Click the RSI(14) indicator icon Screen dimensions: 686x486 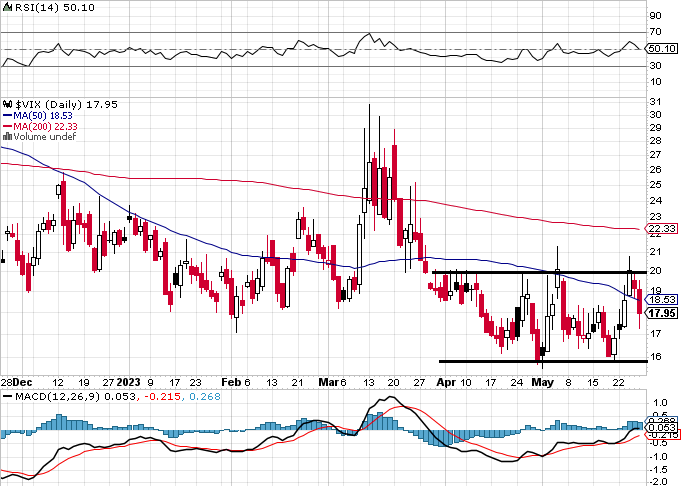point(8,7)
